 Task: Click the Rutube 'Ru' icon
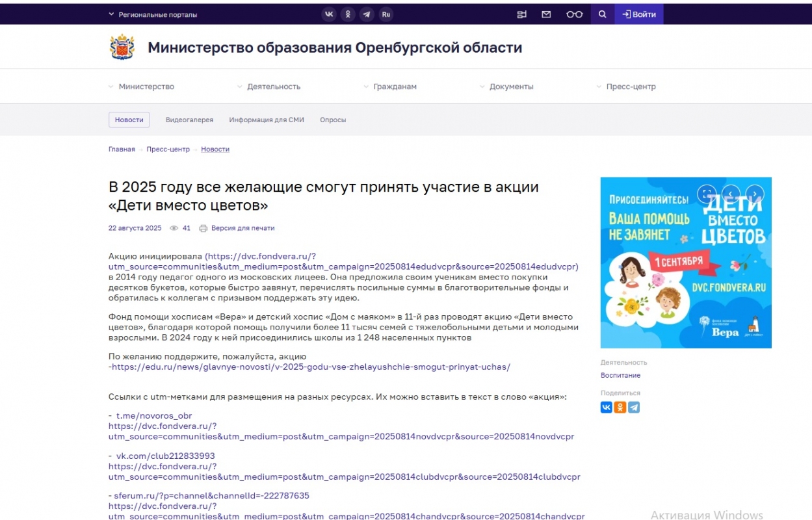pyautogui.click(x=386, y=14)
